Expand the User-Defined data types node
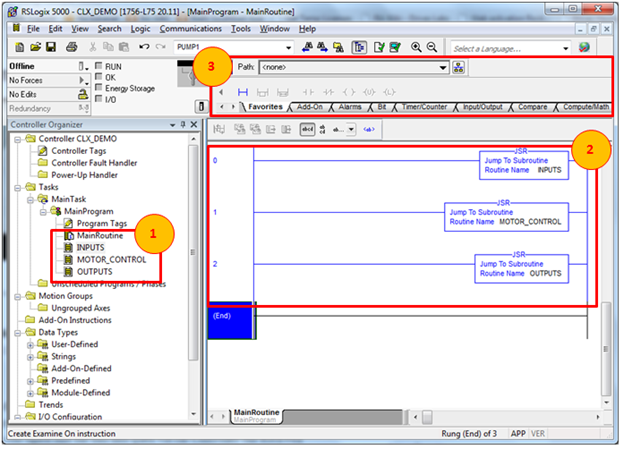This screenshot has width=624, height=449. coord(31,343)
